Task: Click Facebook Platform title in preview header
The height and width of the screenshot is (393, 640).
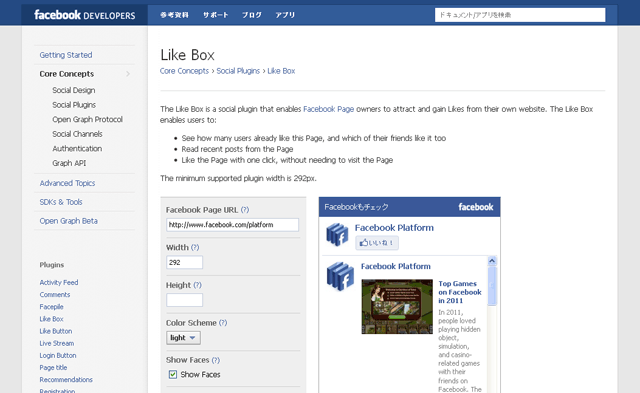Action: 394,228
